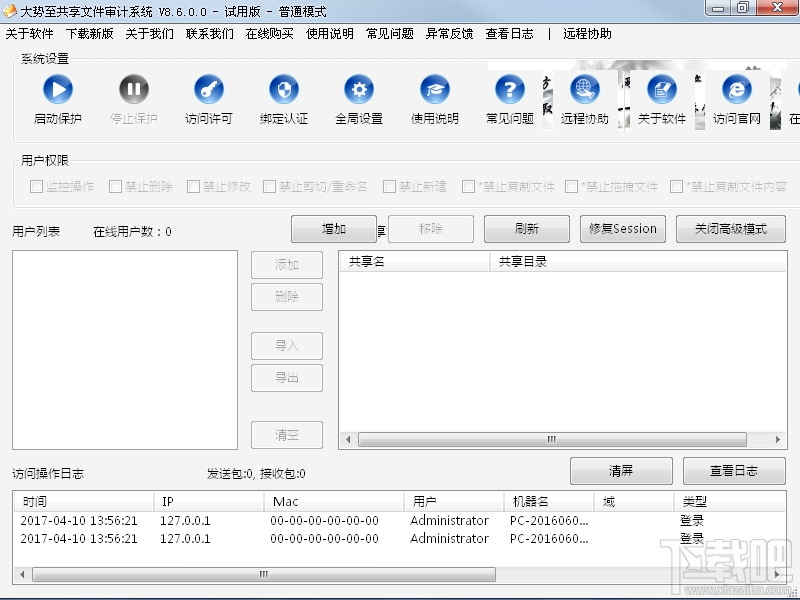The height and width of the screenshot is (600, 800).
Task: Open 关于软件 menu item
Action: pyautogui.click(x=30, y=34)
